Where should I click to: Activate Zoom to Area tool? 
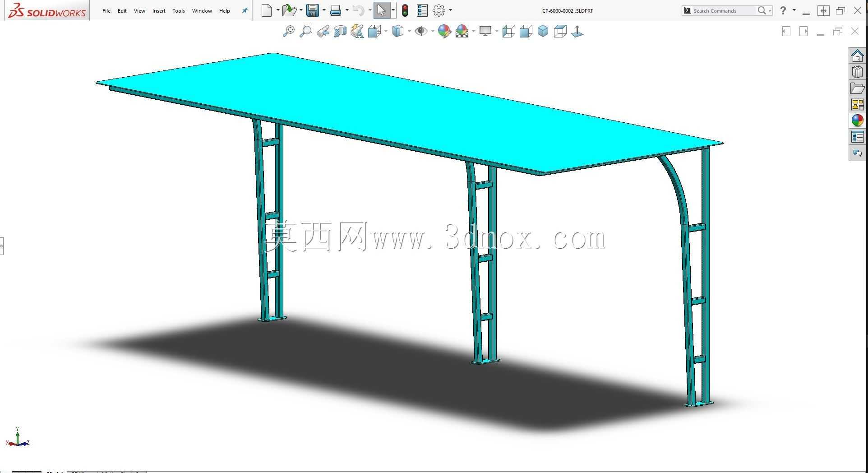[306, 31]
